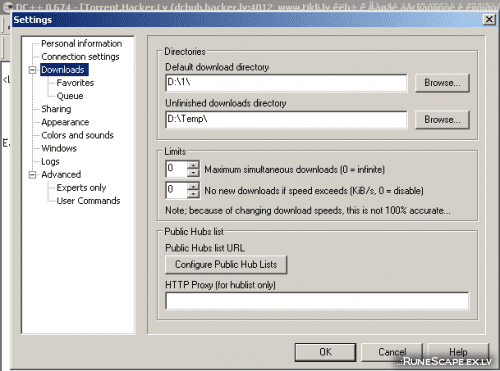Viewport: 500px width, 371px height.
Task: Click the speed limit value field
Action: point(177,190)
